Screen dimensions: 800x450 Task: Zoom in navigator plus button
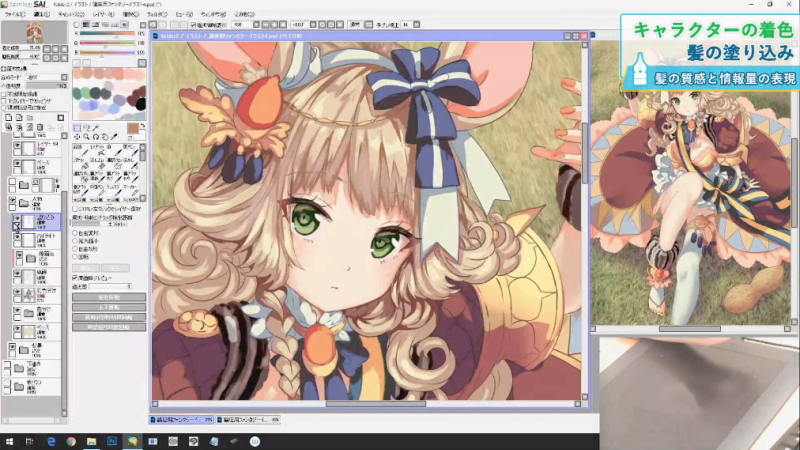click(x=55, y=49)
